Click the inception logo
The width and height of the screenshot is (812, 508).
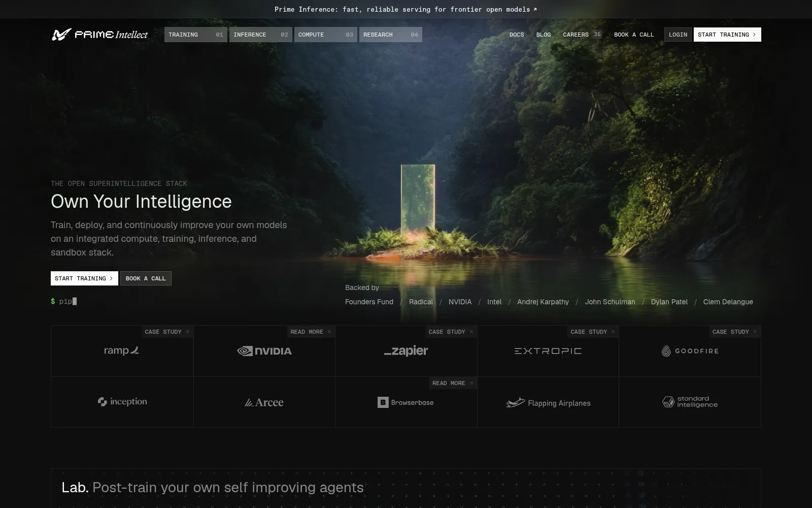122,402
